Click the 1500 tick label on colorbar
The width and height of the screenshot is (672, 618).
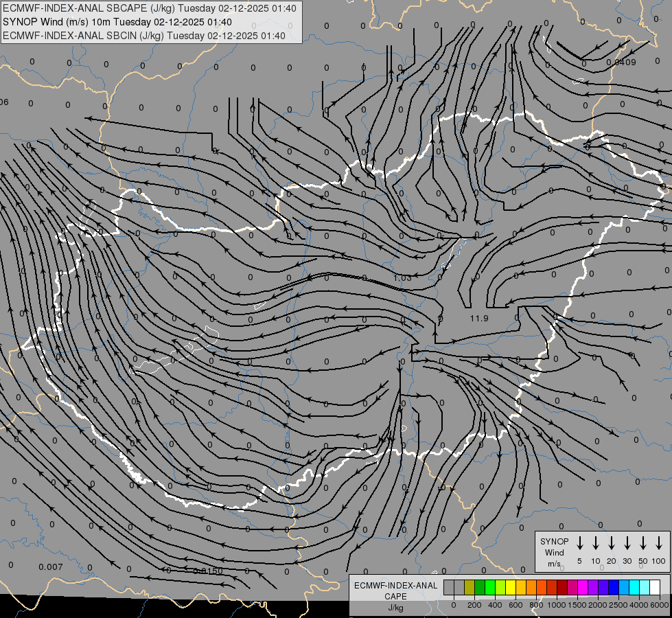coord(577,605)
